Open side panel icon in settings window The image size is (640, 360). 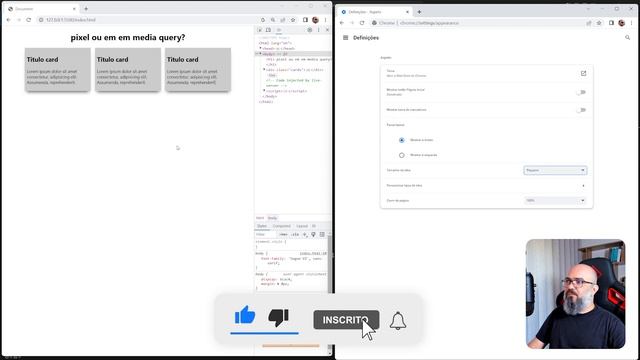(611, 23)
